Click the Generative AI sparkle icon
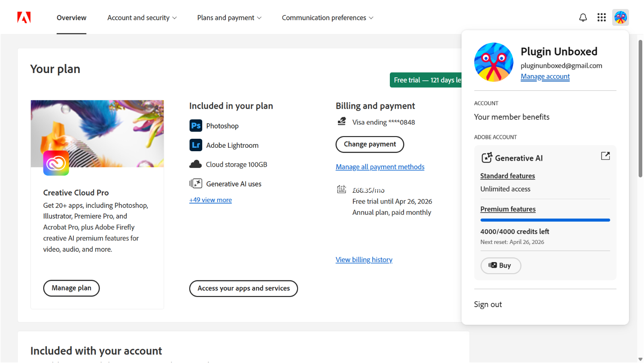Viewport: 644px width, 363px height. (487, 158)
